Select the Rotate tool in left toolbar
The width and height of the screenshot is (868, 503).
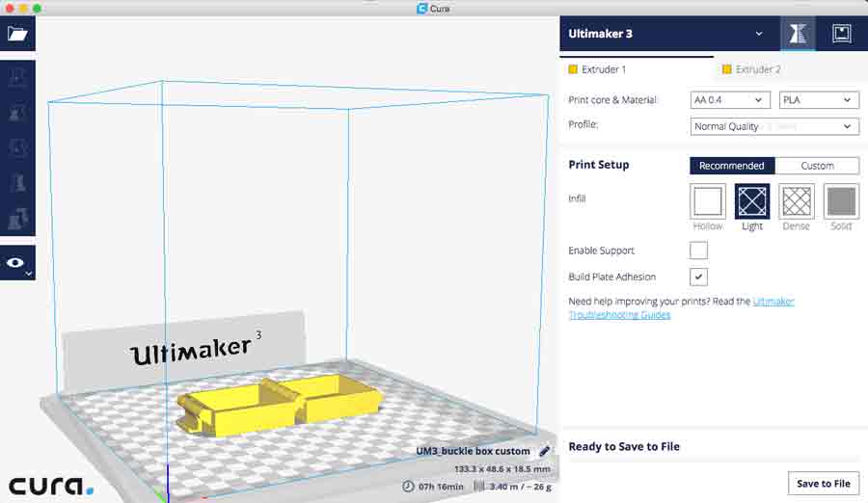click(17, 147)
